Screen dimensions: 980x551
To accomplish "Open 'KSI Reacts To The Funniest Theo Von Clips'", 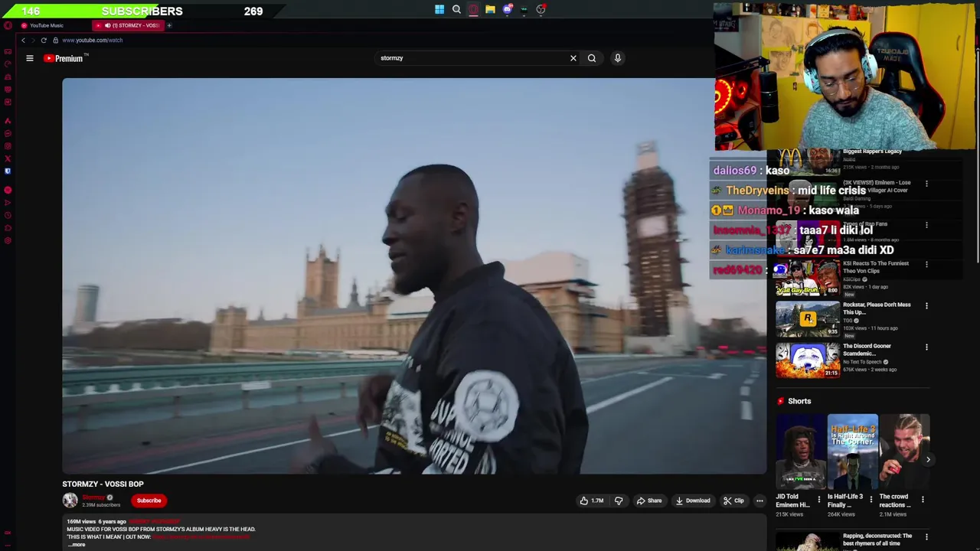I will coord(876,267).
